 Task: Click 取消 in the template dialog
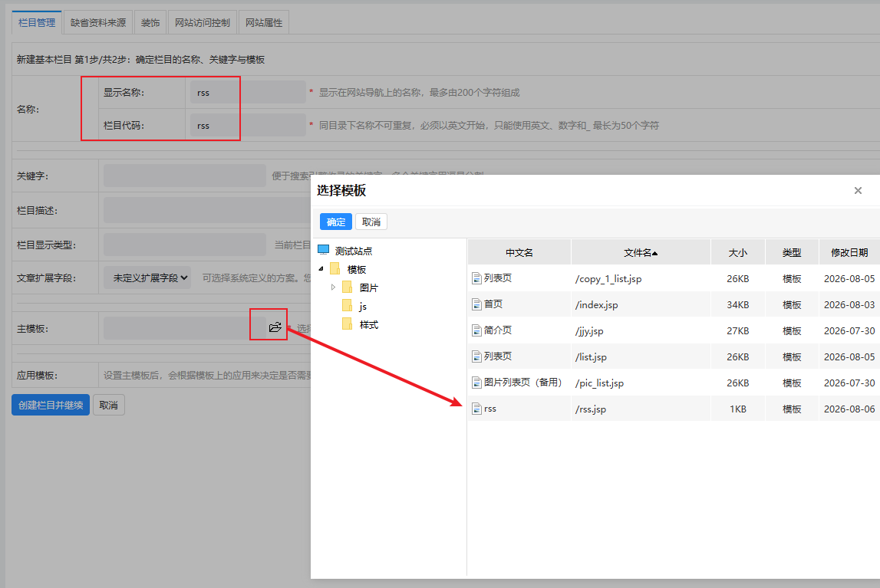point(371,222)
